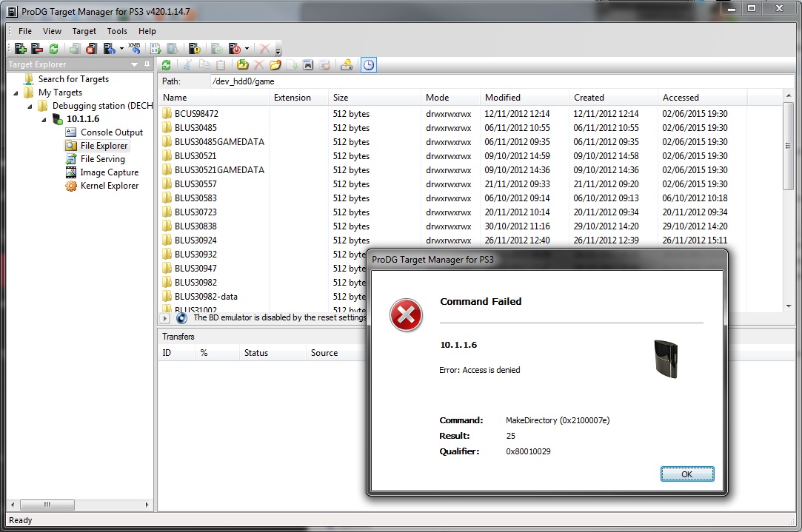
Task: Sort files by Mode column header
Action: [450, 97]
